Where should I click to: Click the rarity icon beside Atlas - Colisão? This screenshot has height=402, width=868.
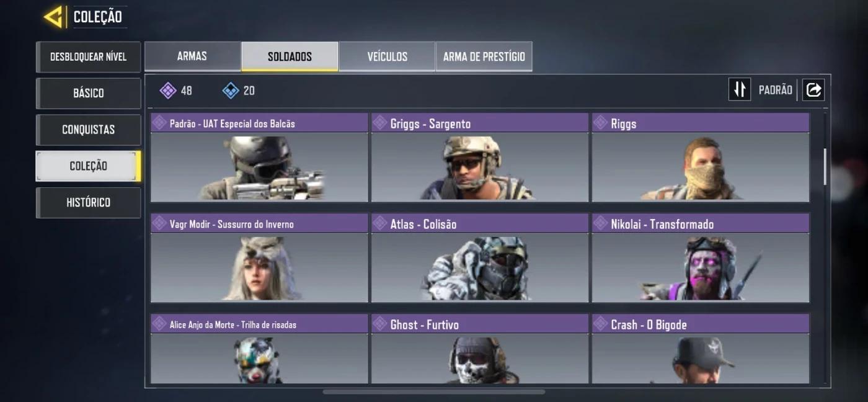(379, 223)
